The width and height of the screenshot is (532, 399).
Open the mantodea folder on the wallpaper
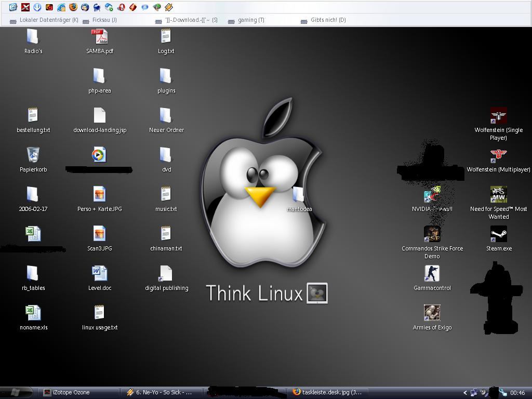point(299,199)
